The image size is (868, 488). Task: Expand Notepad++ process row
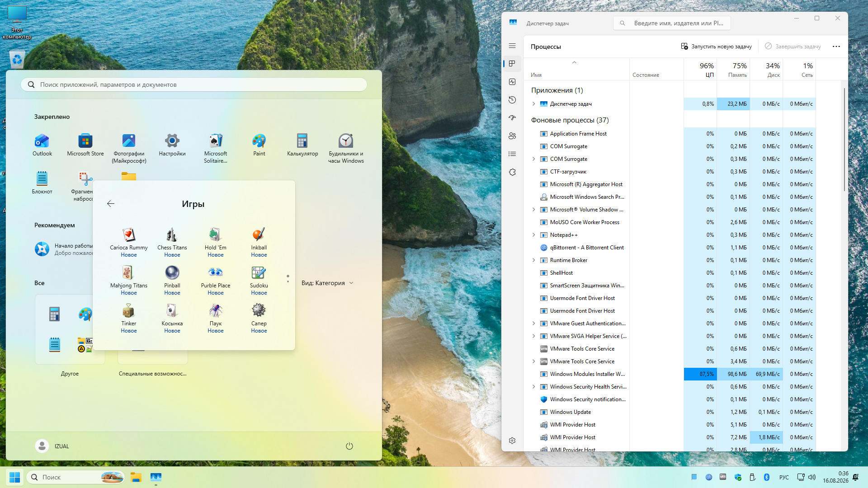pos(534,235)
